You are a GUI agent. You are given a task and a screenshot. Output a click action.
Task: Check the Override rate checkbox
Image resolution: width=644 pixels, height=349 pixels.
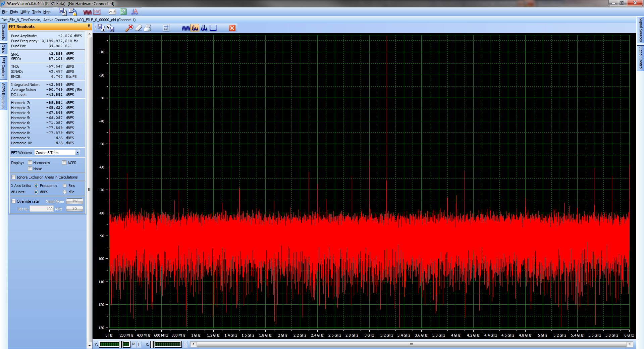[x=13, y=201]
